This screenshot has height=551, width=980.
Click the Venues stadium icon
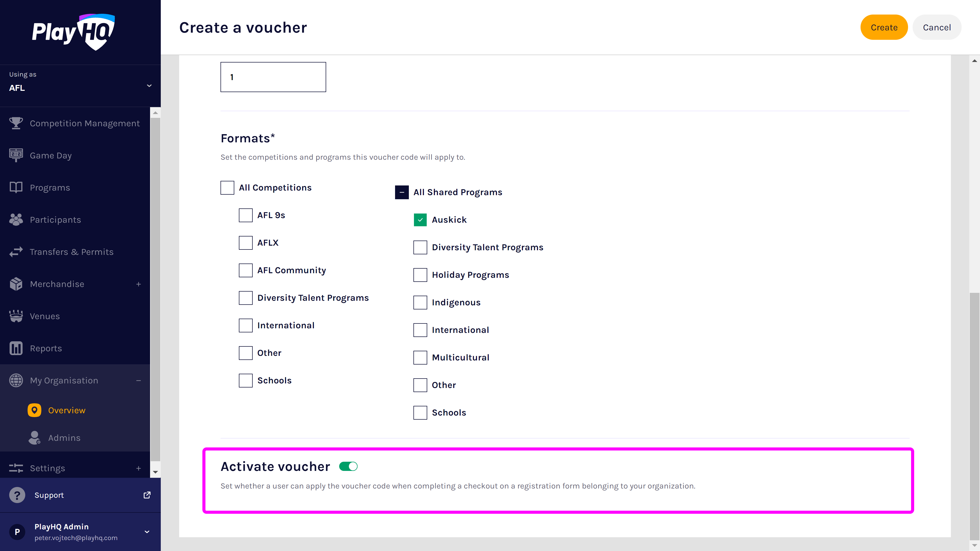(x=16, y=316)
